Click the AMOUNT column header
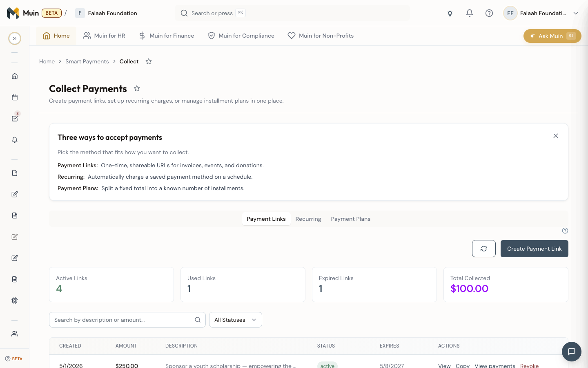This screenshot has height=368, width=588. pyautogui.click(x=126, y=346)
